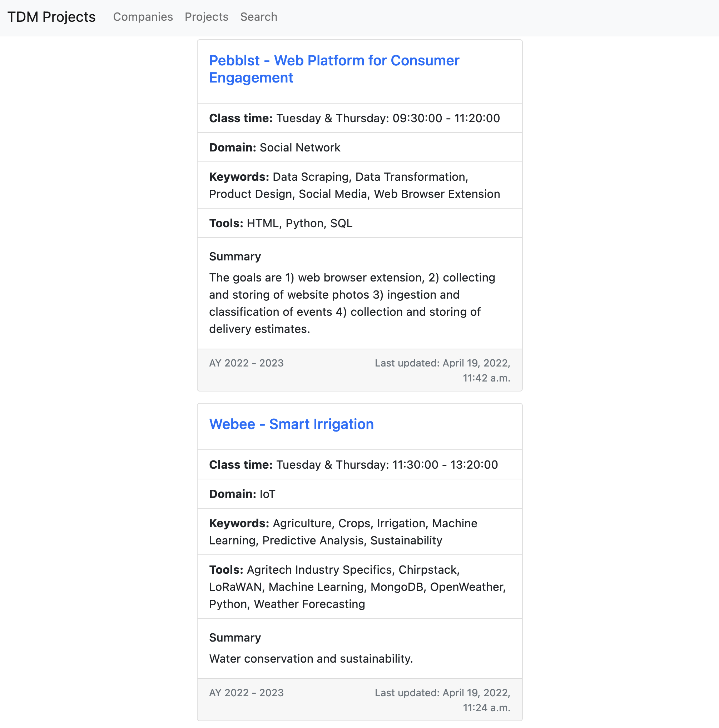The width and height of the screenshot is (719, 728).
Task: Click Pebblst last updated 11:42 timestamp
Action: pyautogui.click(x=442, y=370)
